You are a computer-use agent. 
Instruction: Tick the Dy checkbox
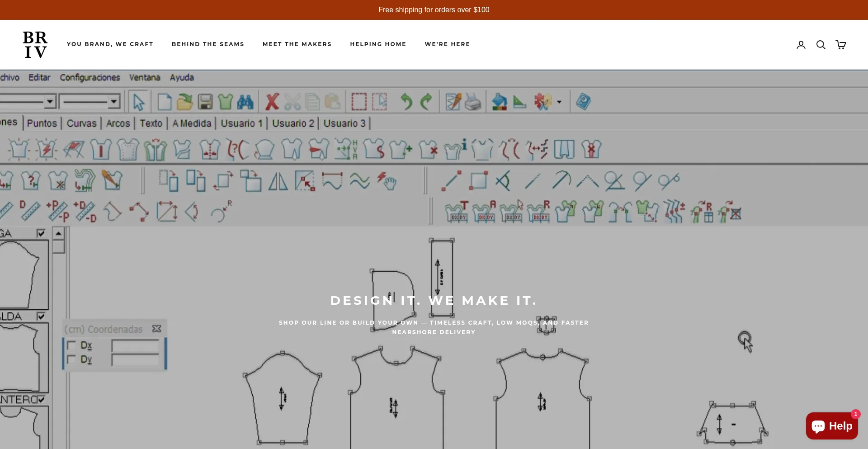coord(71,359)
